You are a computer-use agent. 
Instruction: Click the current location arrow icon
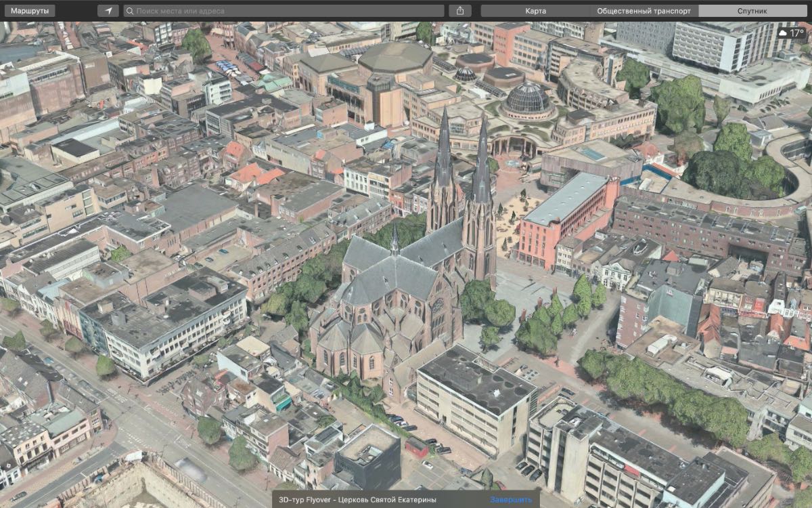[x=108, y=11]
